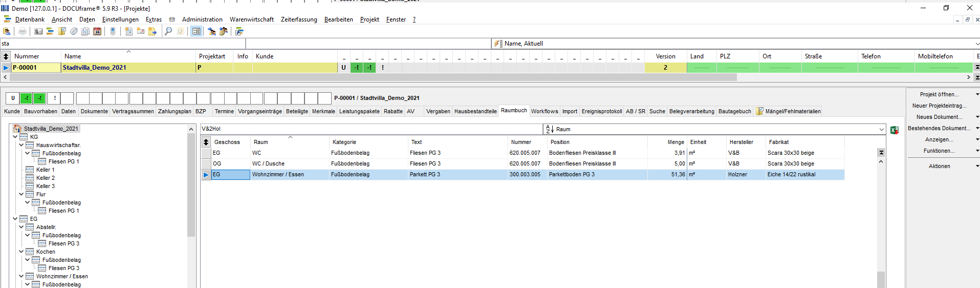
Task: Open the Name, Aktuell dropdown
Action: pos(977,44)
